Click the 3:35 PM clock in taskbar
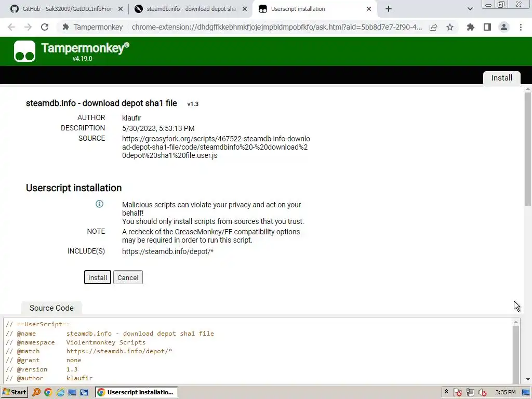Viewport: 532px width, 399px height. tap(506, 393)
